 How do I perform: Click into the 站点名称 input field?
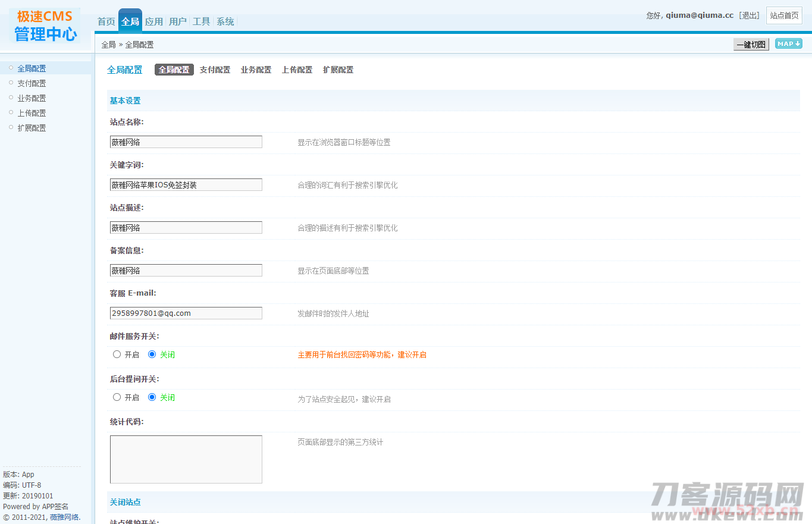point(186,142)
